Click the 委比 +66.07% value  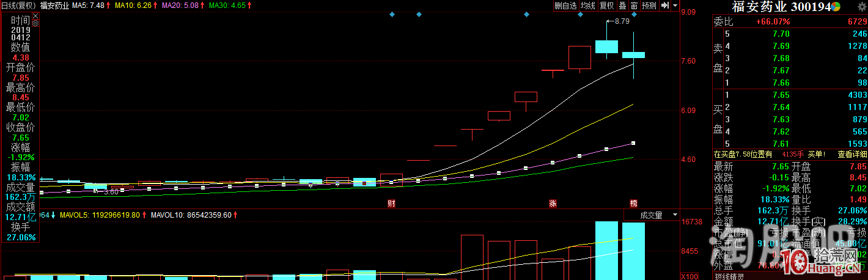coord(773,21)
